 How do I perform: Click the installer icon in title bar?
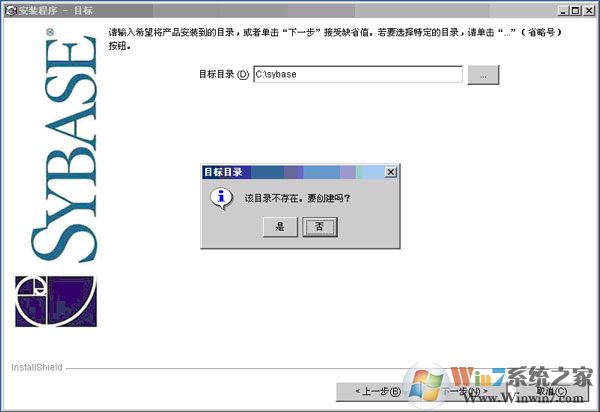coord(11,10)
